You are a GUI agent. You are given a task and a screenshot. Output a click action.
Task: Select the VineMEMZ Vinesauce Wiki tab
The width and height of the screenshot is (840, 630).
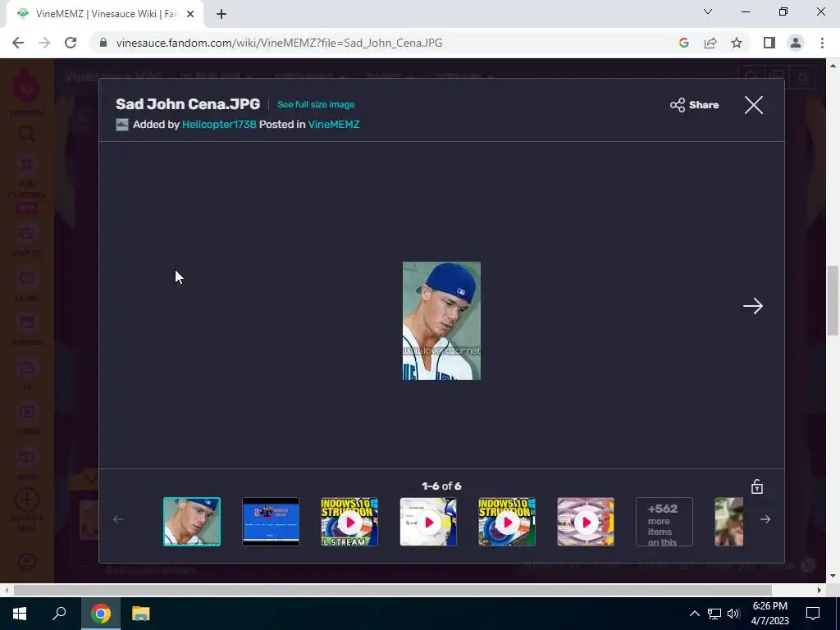coord(106,14)
